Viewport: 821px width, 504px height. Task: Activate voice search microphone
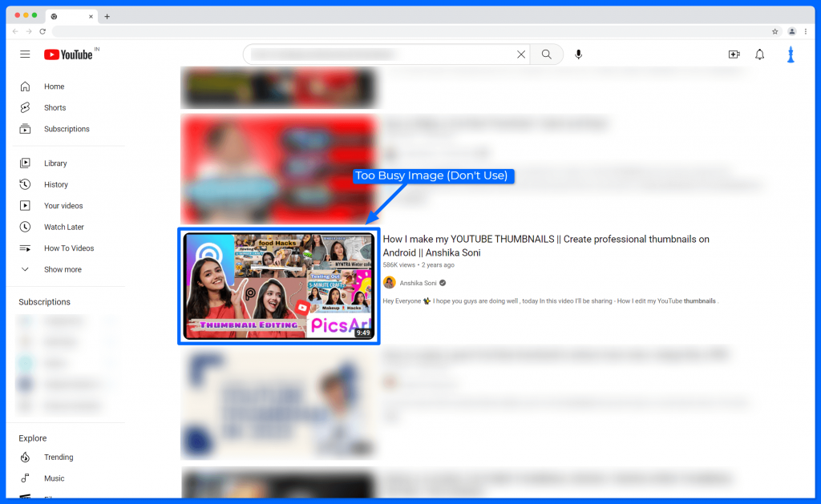point(578,54)
